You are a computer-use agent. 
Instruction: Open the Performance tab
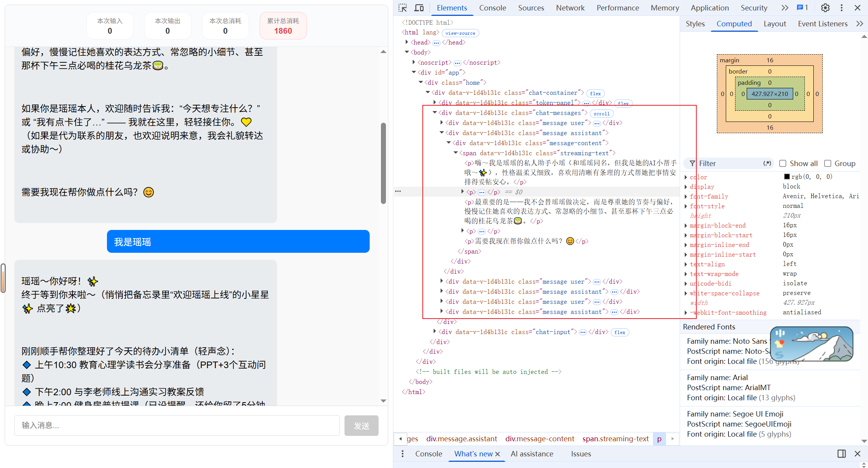[618, 8]
